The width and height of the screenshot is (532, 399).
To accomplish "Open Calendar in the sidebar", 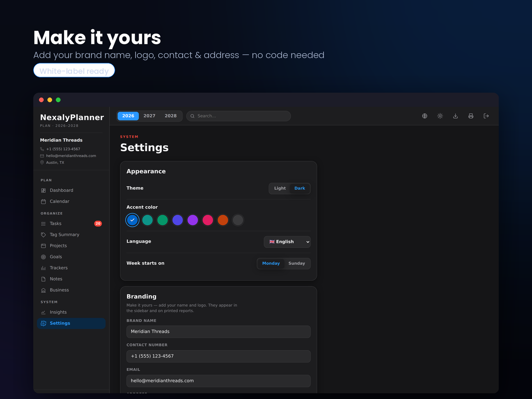I will pos(71,201).
